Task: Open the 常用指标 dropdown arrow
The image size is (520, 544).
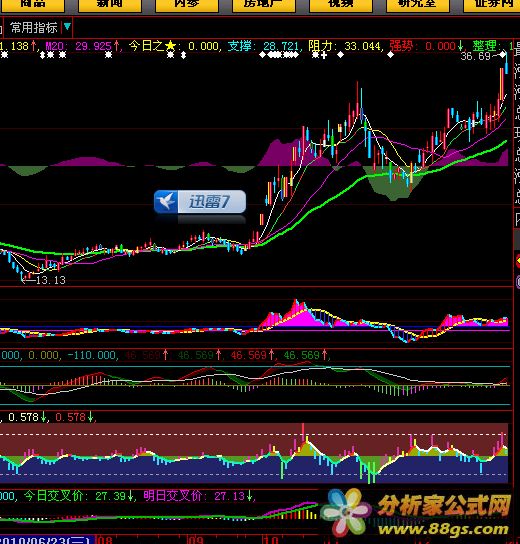Action: (67, 26)
